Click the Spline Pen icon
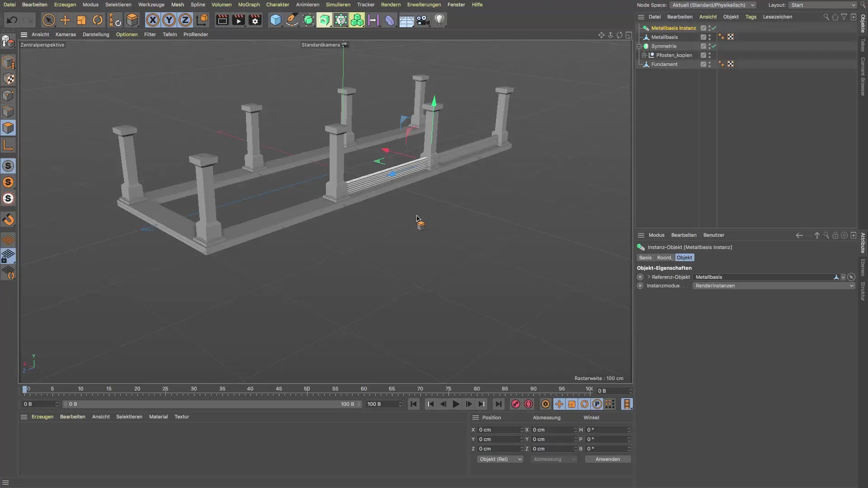The width and height of the screenshot is (868, 488). 292,20
